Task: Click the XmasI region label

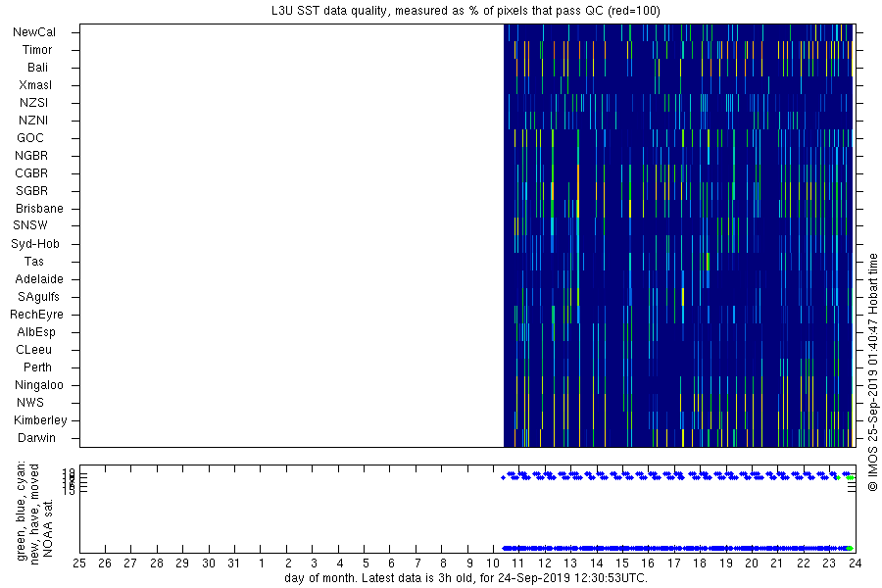Action: [35, 85]
